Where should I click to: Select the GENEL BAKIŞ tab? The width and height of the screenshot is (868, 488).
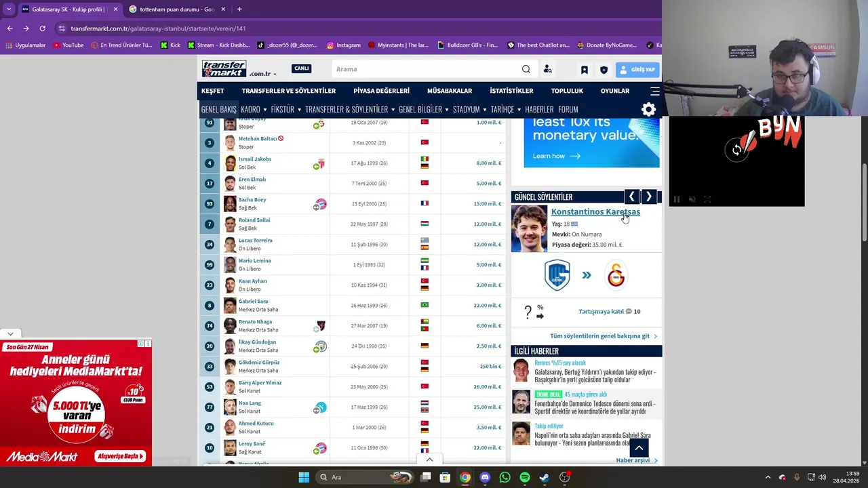(218, 109)
